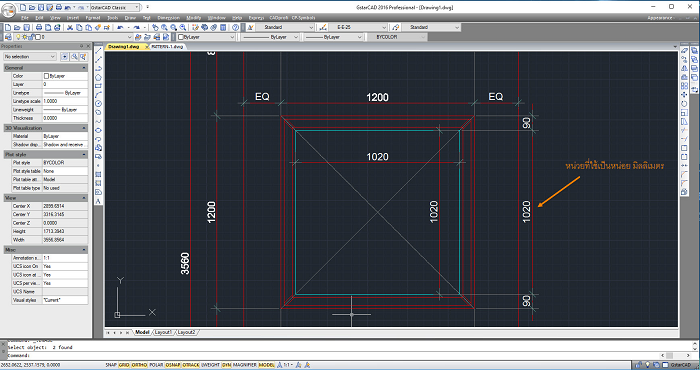Toggle SNAP mode in status bar
The image size is (700, 370).
point(111,365)
